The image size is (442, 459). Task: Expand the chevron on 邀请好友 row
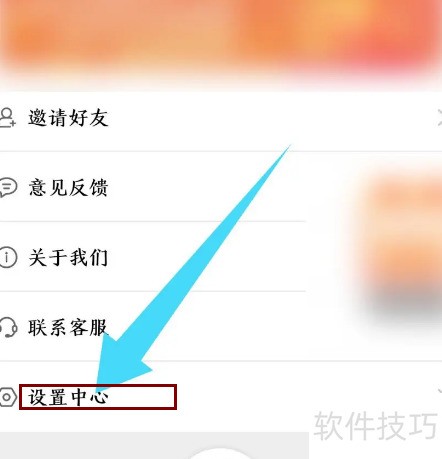(439, 117)
